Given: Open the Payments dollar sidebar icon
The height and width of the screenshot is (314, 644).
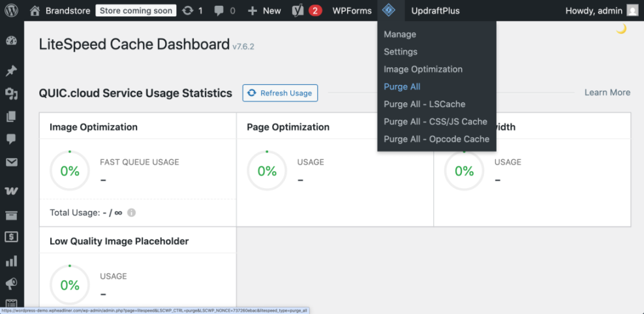Looking at the screenshot, I should (x=12, y=237).
